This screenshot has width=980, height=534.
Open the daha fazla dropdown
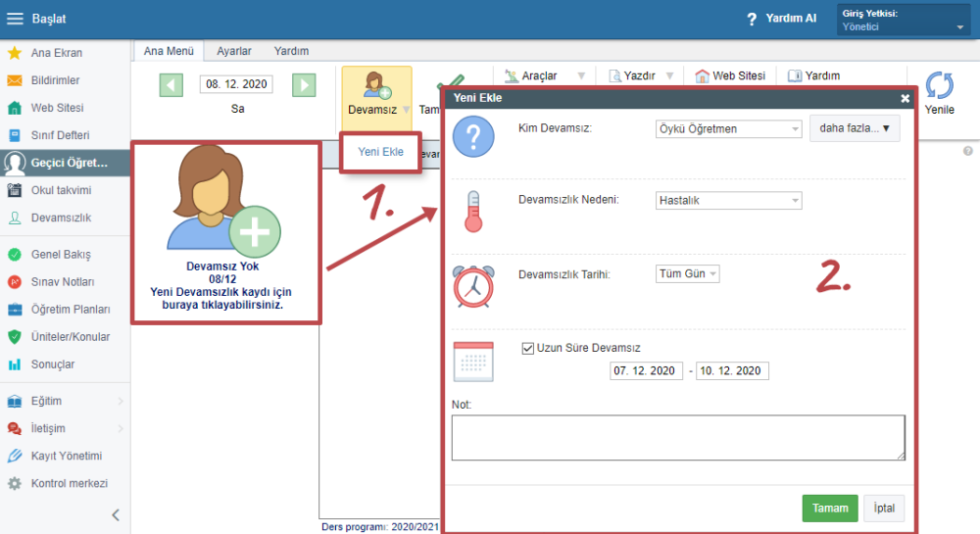(855, 128)
